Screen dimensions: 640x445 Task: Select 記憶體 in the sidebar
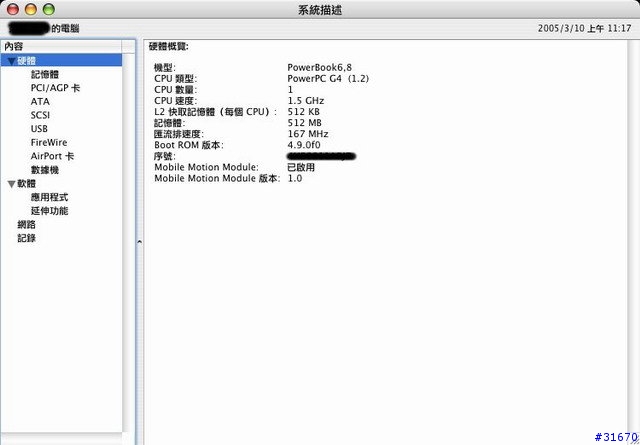click(45, 74)
